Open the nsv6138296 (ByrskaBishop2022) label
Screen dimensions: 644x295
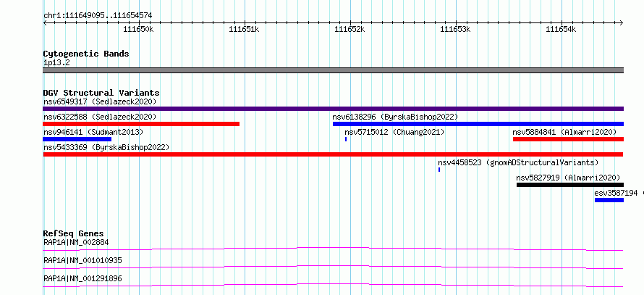tap(395, 117)
